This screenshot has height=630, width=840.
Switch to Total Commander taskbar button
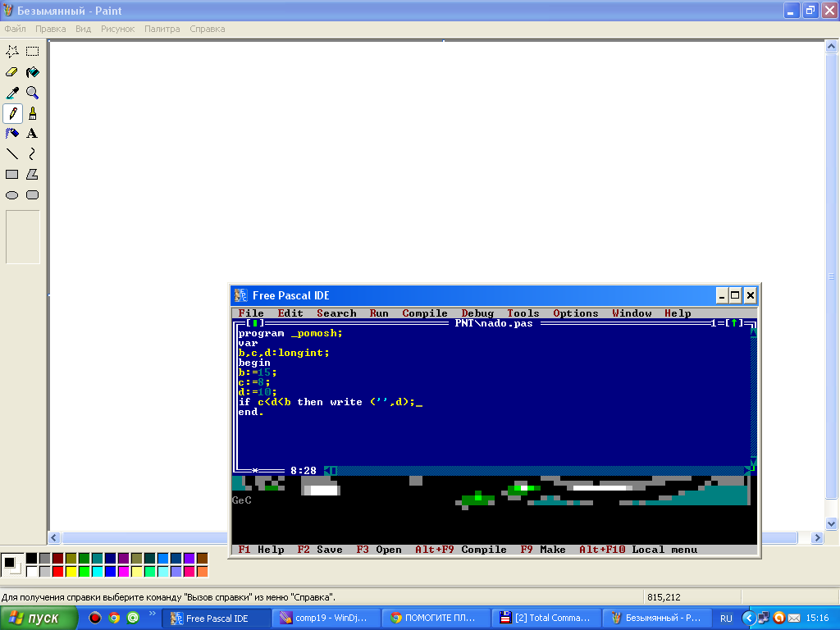[x=546, y=618]
